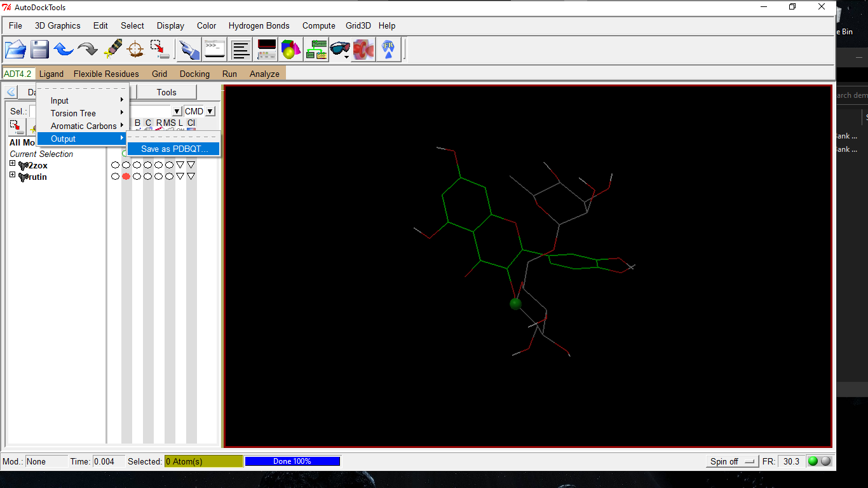Toggle the first circle in 2zox row
Viewport: 868px width, 488px height.
[115, 165]
